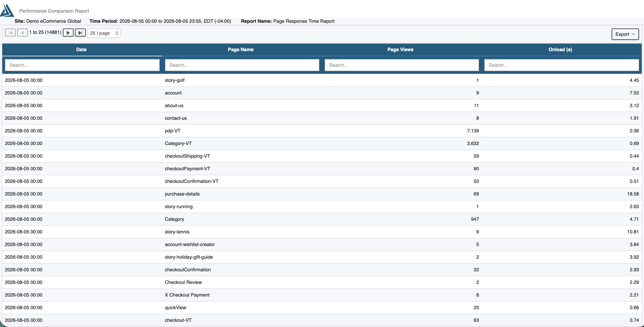Select the about-us row name

click(x=174, y=105)
